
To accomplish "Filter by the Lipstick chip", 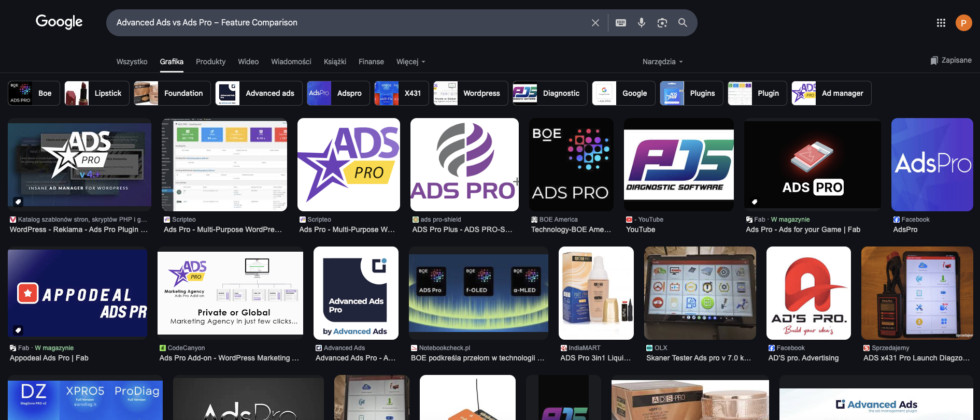I will tap(97, 93).
